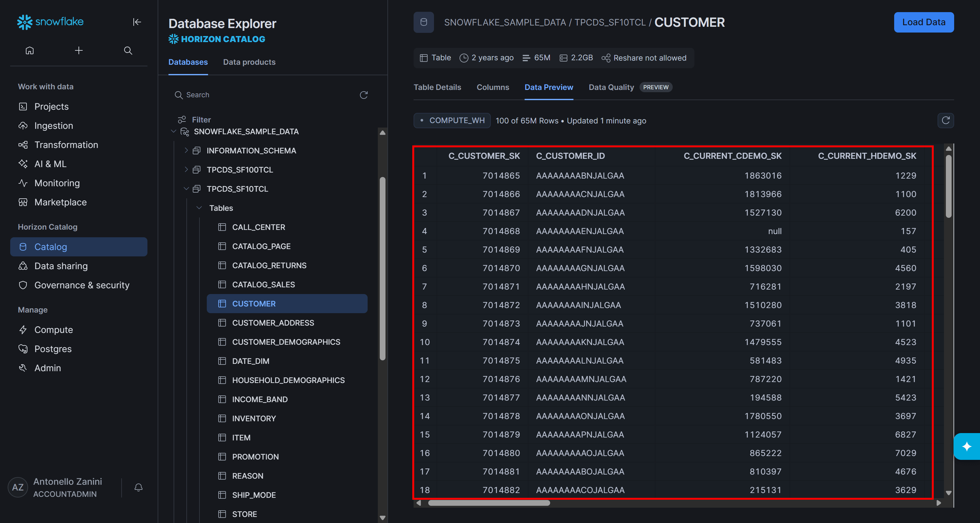Select the DATE_DIM table

point(287,361)
